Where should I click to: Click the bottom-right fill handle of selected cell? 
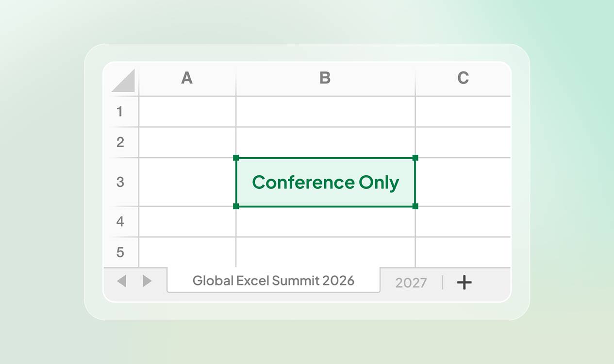(x=415, y=206)
